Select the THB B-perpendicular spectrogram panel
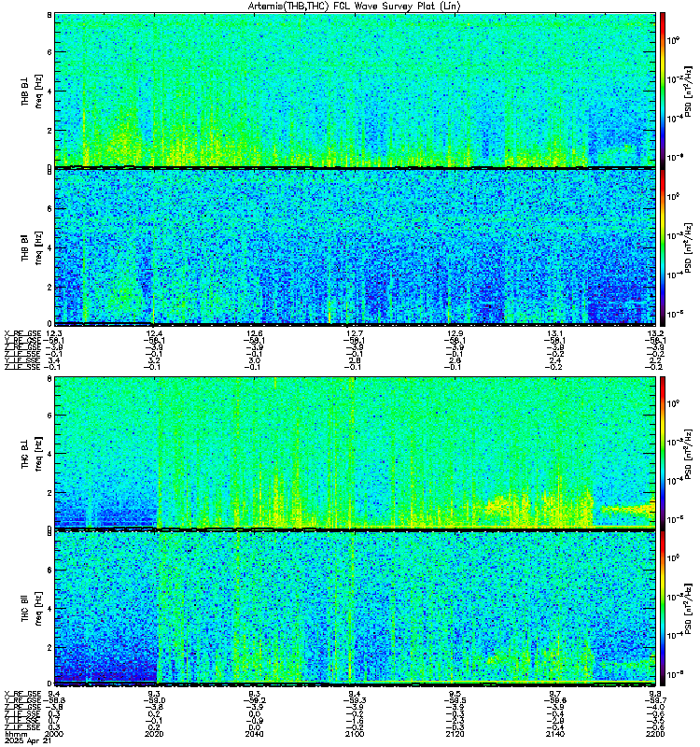Screen dimensions: 700x747 coord(355,90)
